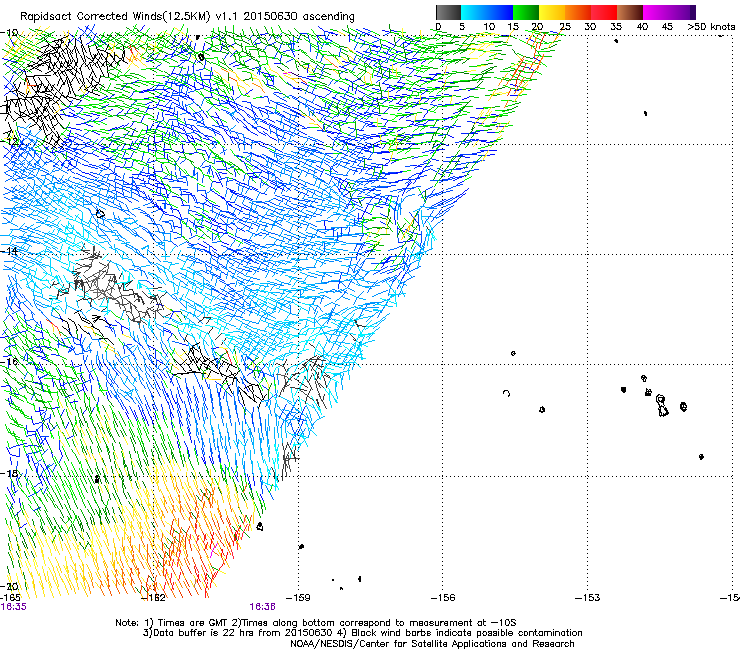Click the 'Rapidscat Corrected Winds(12.5KM)' title text
This screenshot has width=740, height=650.
coord(115,17)
